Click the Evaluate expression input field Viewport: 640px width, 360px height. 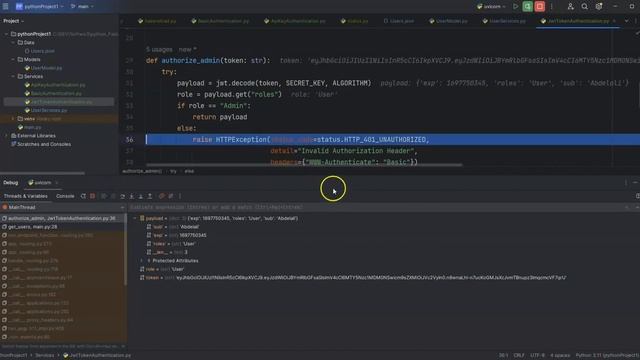click(376, 207)
